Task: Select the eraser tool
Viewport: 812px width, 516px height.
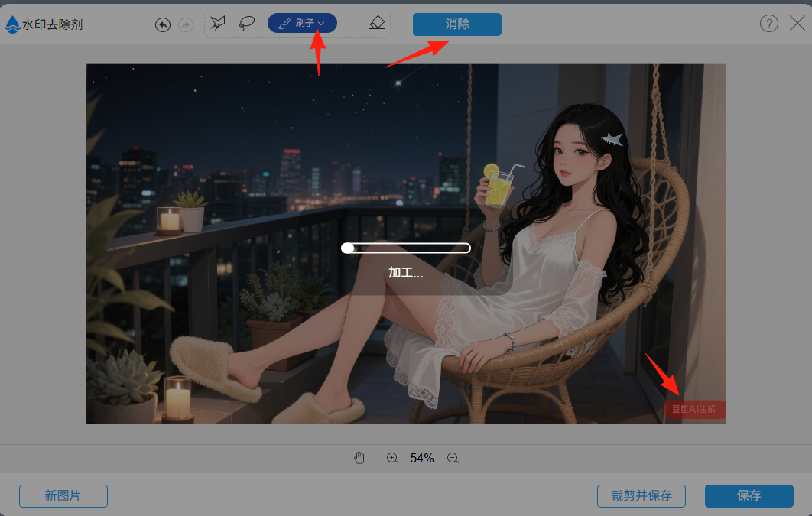Action: click(x=376, y=24)
